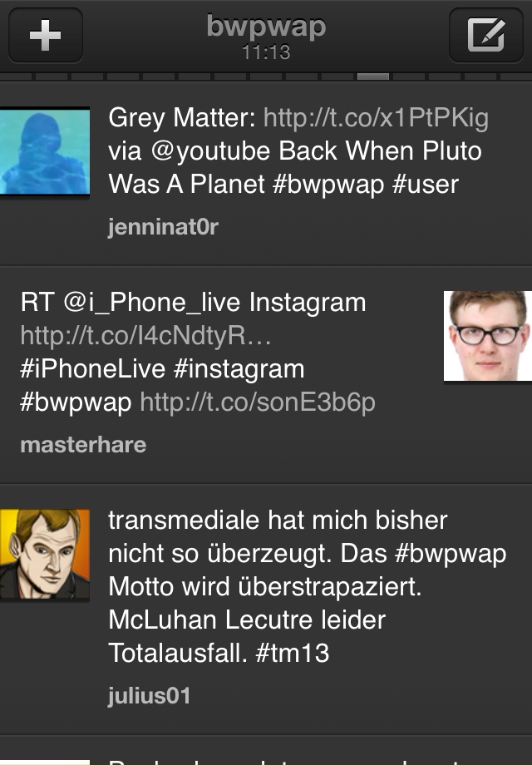Tap the #instagram hashtag

point(239,369)
